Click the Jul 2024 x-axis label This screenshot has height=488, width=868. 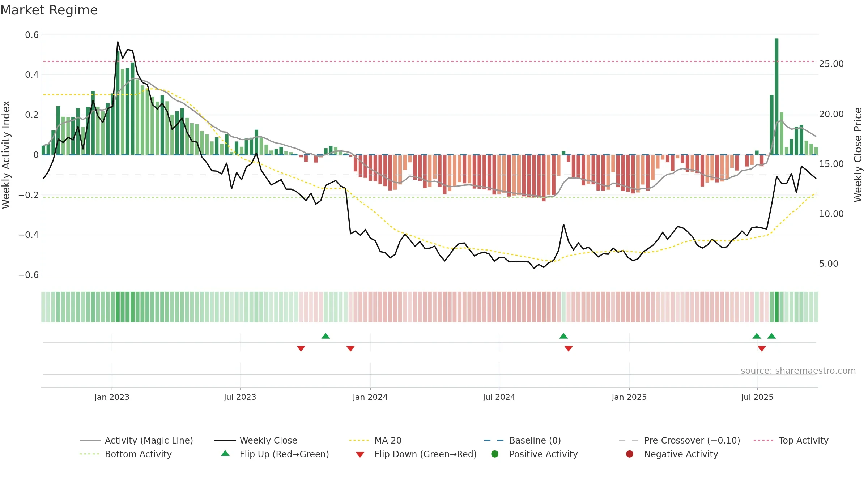point(499,397)
